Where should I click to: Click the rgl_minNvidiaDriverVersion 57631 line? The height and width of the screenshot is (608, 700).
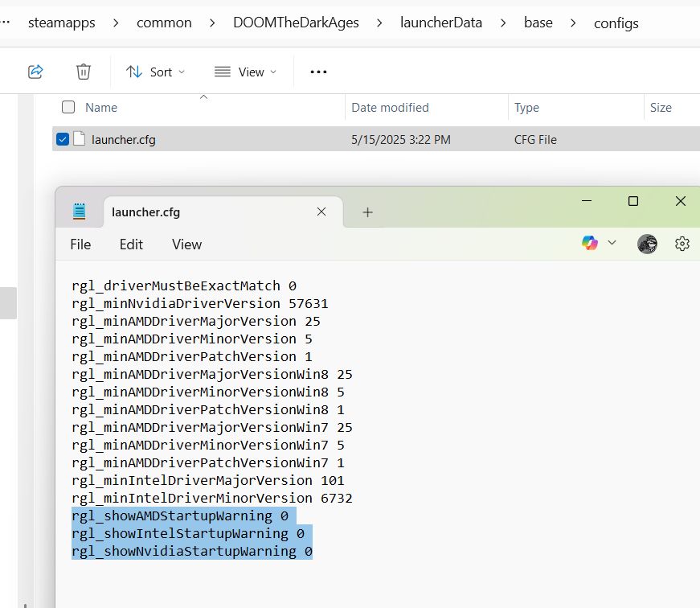click(200, 304)
